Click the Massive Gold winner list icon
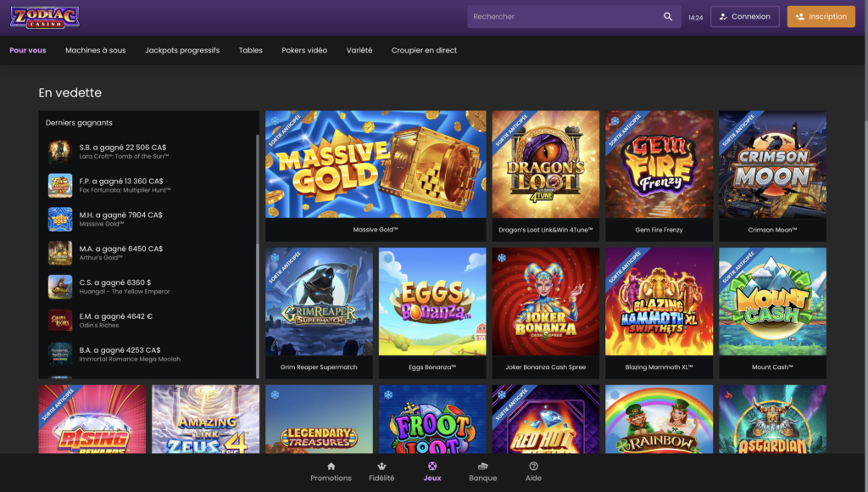This screenshot has width=868, height=492. coord(60,219)
